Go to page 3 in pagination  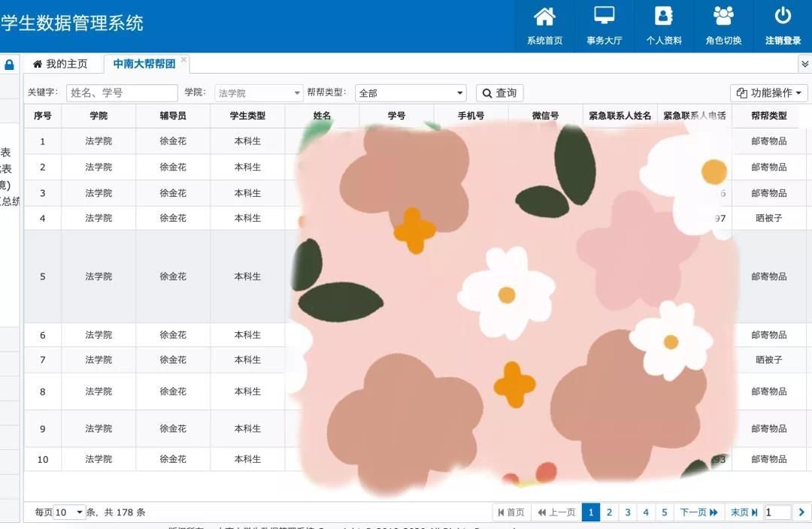pos(627,512)
